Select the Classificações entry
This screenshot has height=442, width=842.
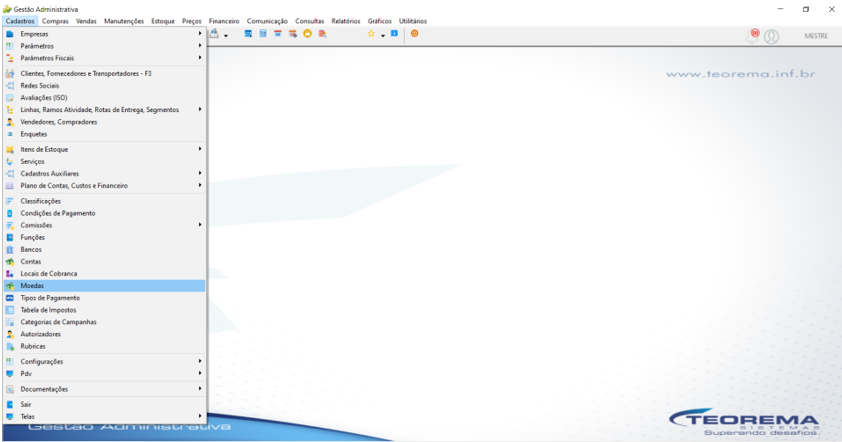point(104,201)
